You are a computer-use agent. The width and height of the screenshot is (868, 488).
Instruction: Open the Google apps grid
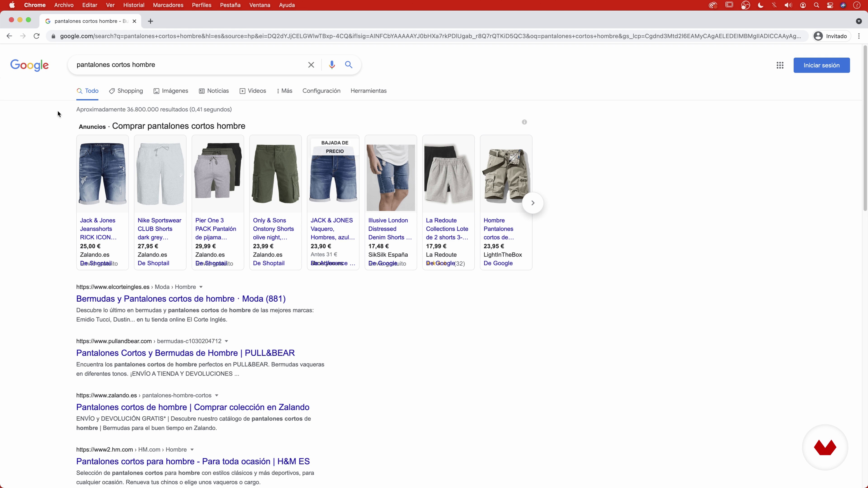[780, 65]
